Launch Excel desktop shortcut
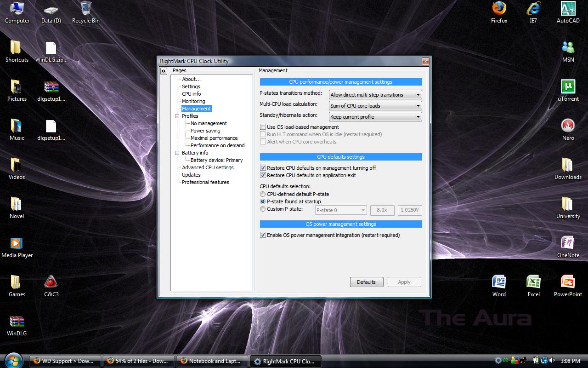The image size is (588, 368). coord(533,286)
